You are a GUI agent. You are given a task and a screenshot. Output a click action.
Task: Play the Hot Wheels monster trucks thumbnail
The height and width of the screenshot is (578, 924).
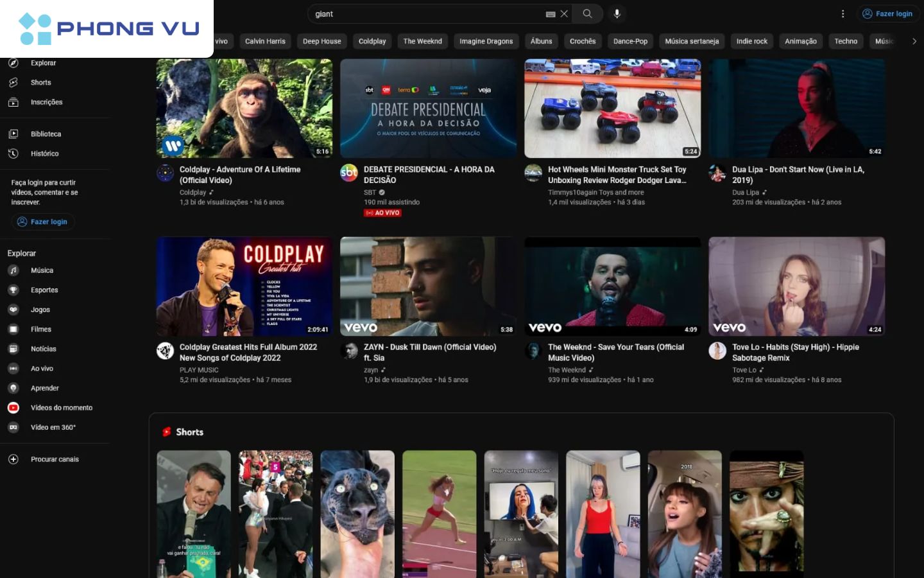pyautogui.click(x=613, y=109)
